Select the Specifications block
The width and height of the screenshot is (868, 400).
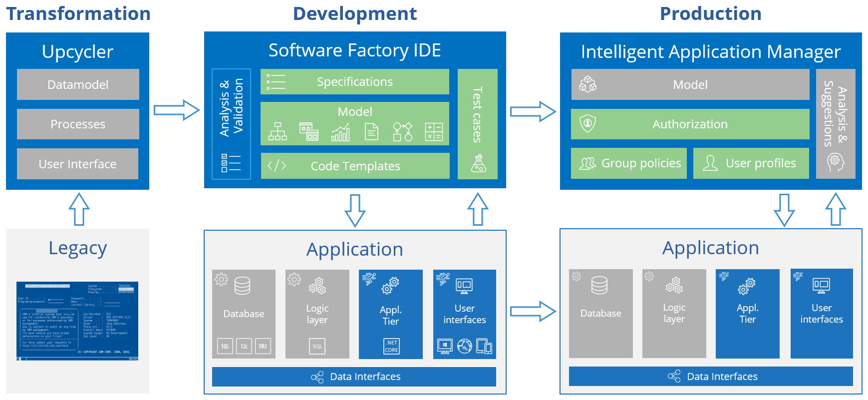coord(354,82)
